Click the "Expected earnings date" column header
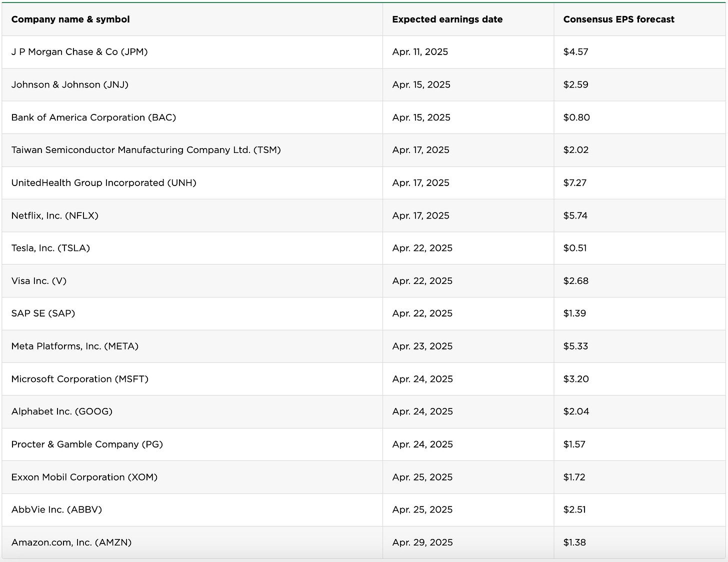The height and width of the screenshot is (562, 728). click(x=447, y=19)
